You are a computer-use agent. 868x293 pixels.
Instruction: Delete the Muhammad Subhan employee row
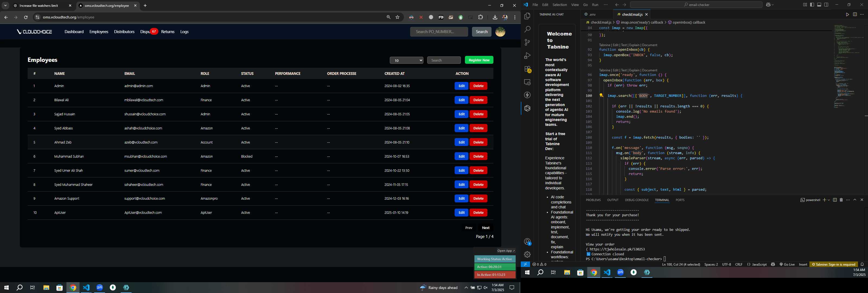click(478, 157)
